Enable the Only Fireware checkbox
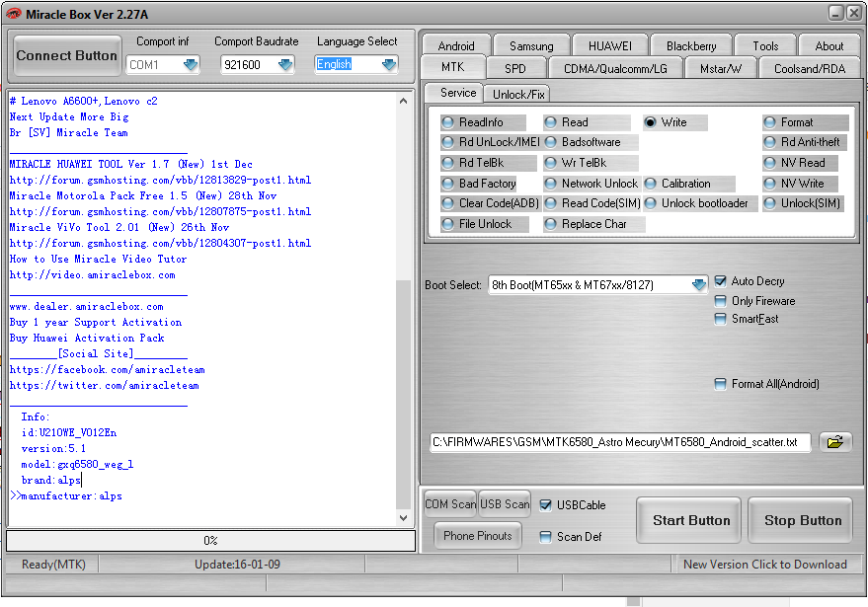Image resolution: width=868 pixels, height=607 pixels. 720,301
